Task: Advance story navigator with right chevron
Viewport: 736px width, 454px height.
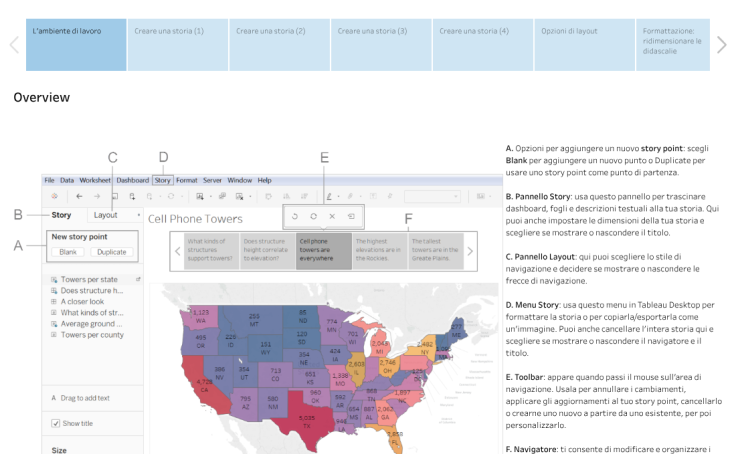Action: click(x=470, y=251)
